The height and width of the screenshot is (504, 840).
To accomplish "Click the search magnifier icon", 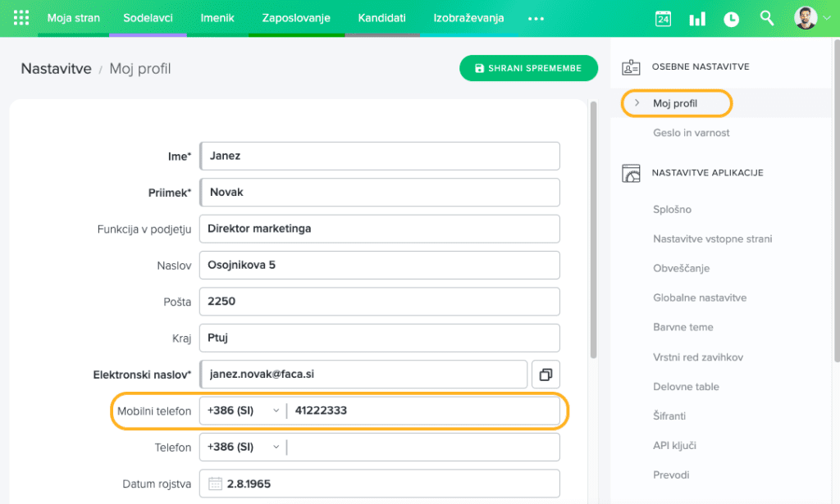I will [x=767, y=18].
